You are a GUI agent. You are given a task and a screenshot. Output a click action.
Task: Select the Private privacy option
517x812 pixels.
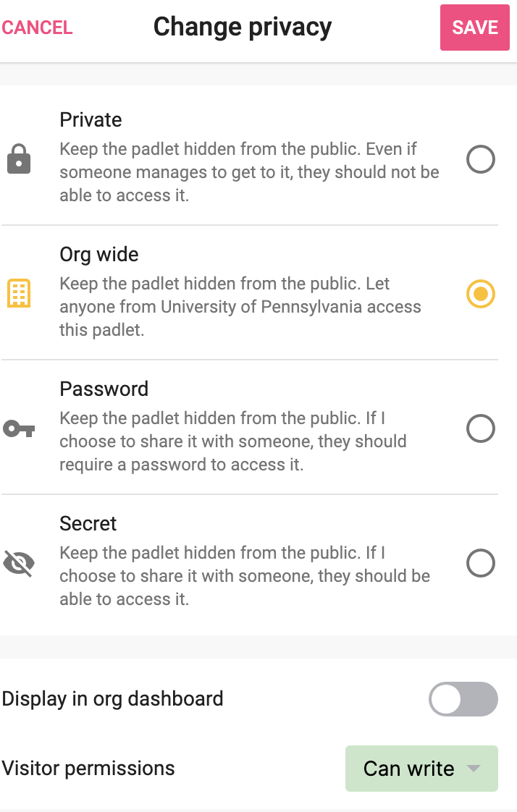point(481,160)
